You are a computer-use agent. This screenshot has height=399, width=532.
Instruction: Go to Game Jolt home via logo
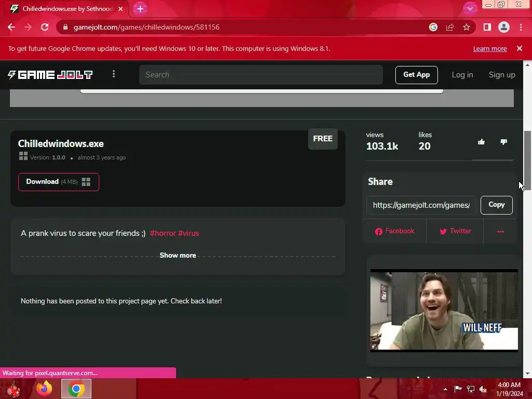[x=50, y=75]
